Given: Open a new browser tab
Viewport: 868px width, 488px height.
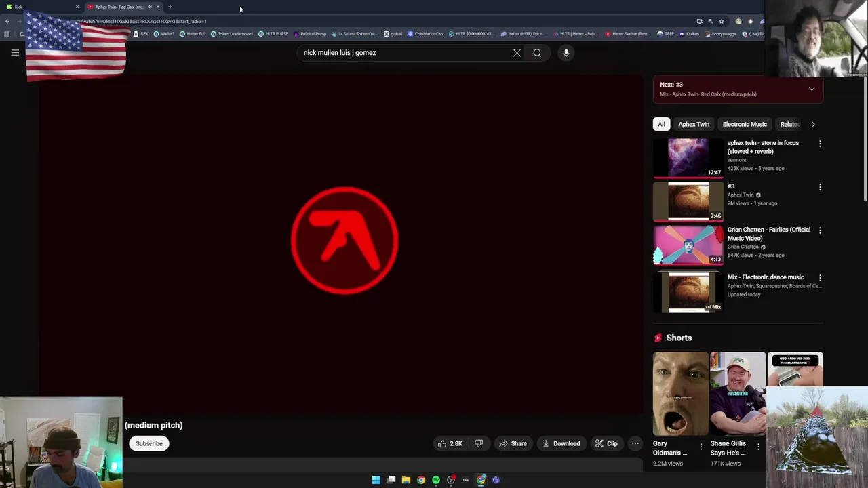Looking at the screenshot, I should (170, 7).
